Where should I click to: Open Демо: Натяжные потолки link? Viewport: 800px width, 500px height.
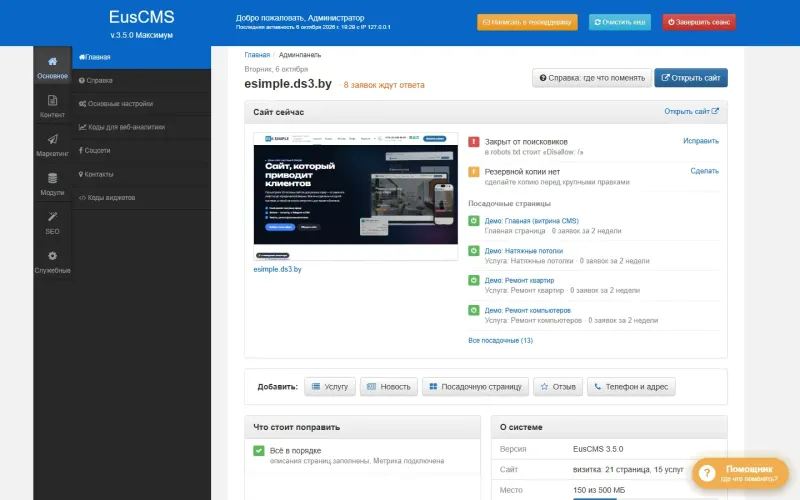tap(524, 251)
